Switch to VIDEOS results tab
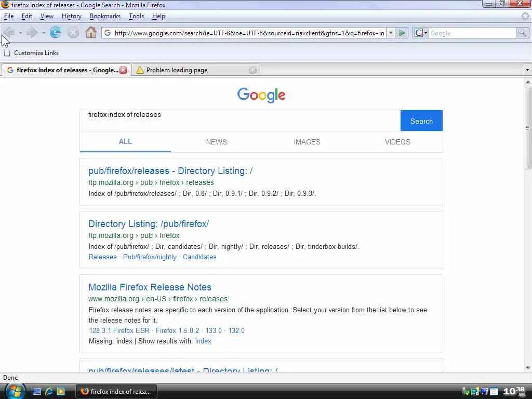The image size is (532, 399). click(x=397, y=142)
